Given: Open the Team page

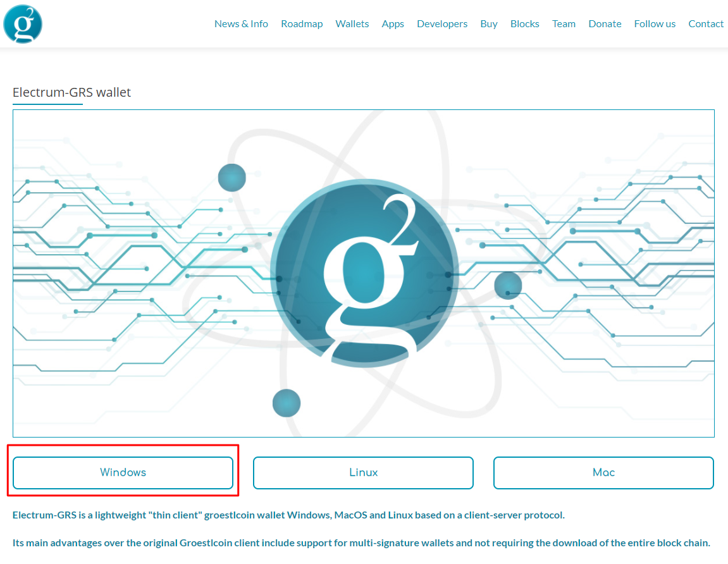Looking at the screenshot, I should (x=564, y=23).
